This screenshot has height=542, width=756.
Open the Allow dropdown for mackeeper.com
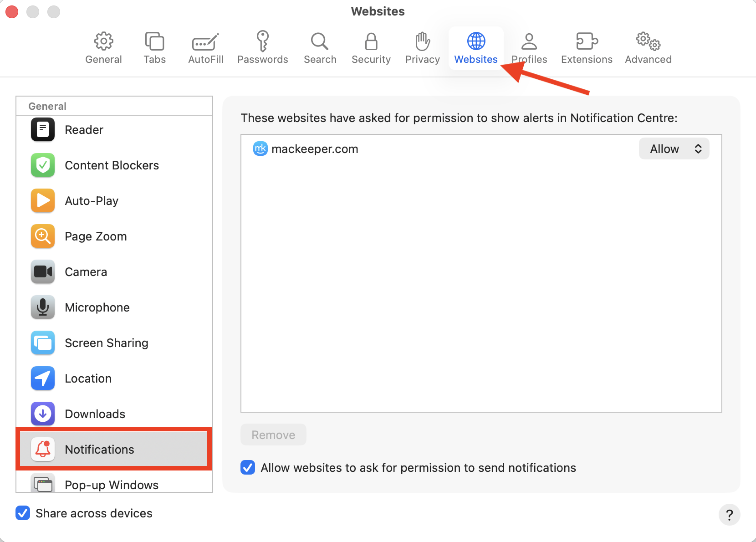pyautogui.click(x=674, y=148)
